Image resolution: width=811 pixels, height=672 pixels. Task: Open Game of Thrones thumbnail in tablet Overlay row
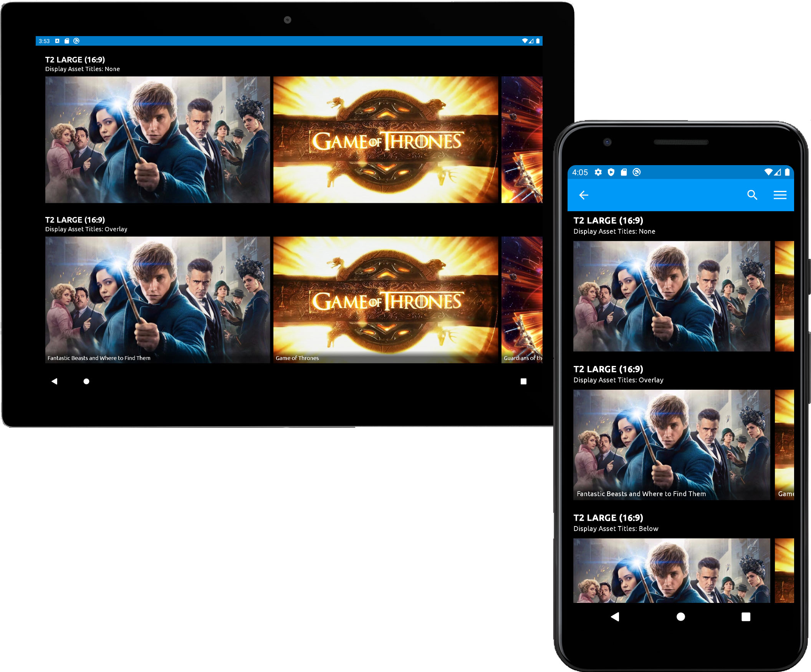pos(386,300)
